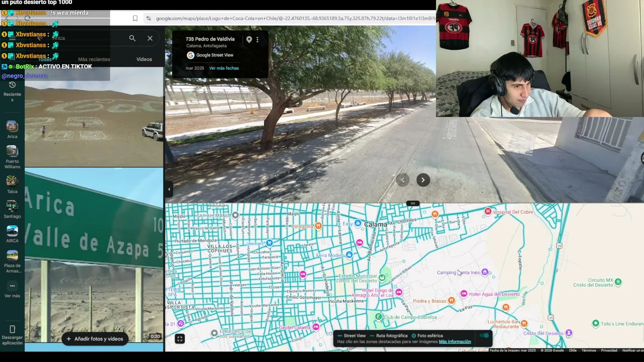Grab the Street View and map split handle

[x=413, y=204]
